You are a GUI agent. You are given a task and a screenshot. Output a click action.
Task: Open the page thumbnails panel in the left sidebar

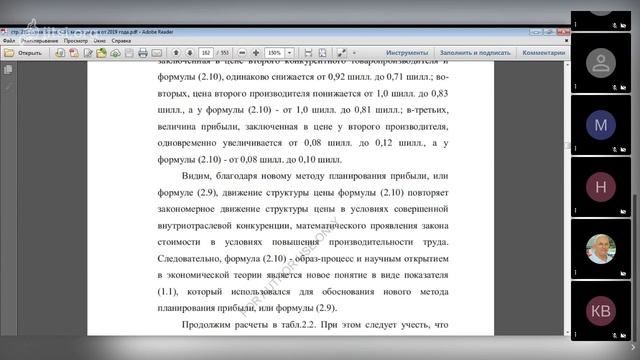[8, 70]
